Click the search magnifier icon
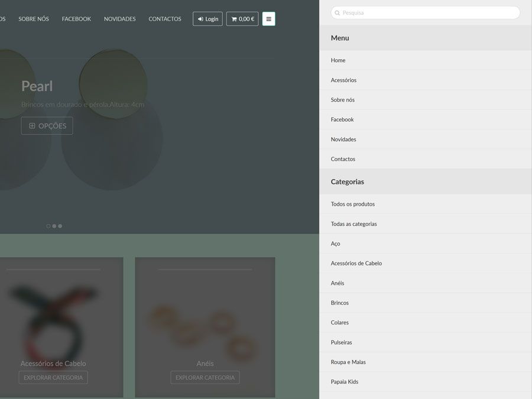This screenshot has width=532, height=399. tap(337, 13)
